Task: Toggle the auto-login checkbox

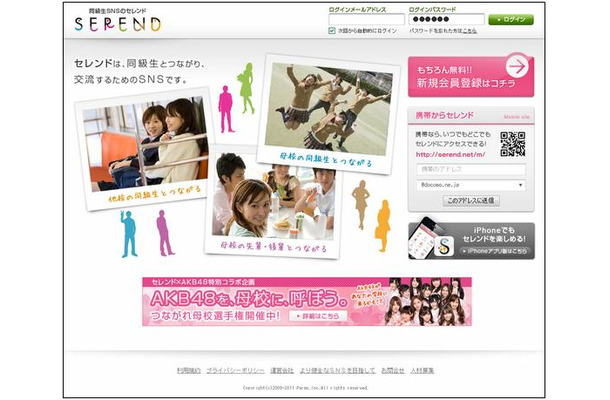Action: tap(332, 31)
